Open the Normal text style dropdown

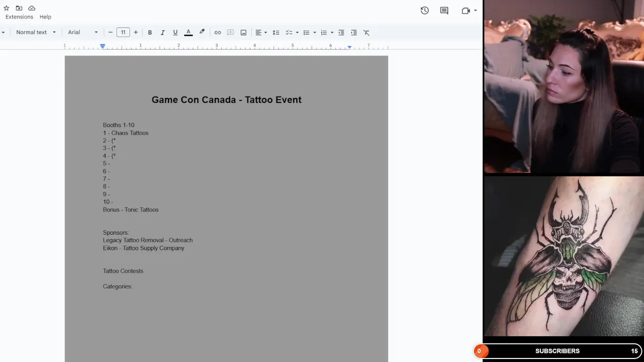[36, 32]
